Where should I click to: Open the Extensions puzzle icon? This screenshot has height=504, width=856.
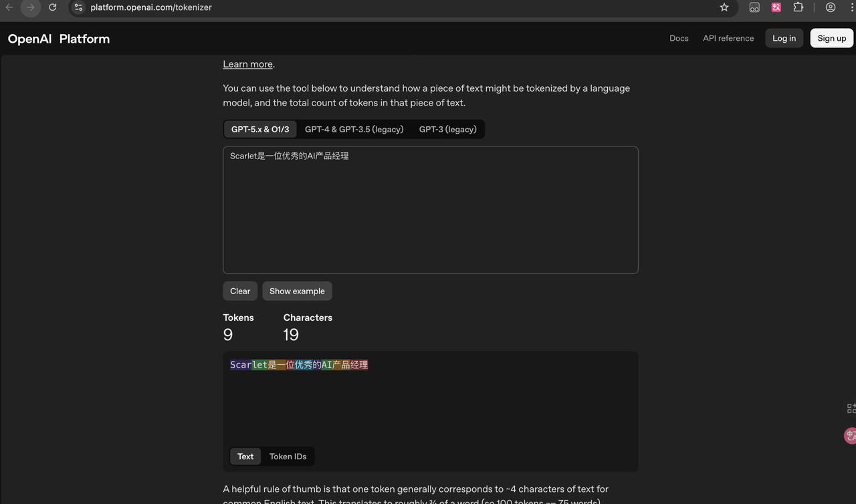(798, 7)
